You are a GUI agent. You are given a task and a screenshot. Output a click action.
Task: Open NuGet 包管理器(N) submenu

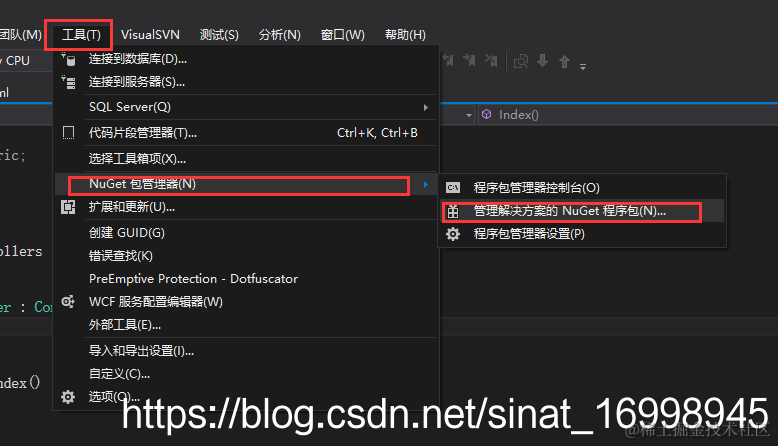click(246, 184)
